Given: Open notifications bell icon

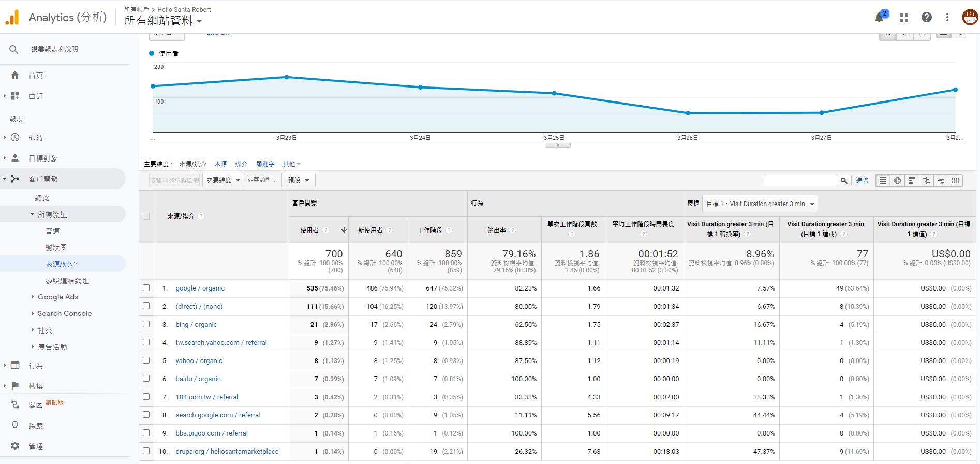Looking at the screenshot, I should [x=879, y=18].
